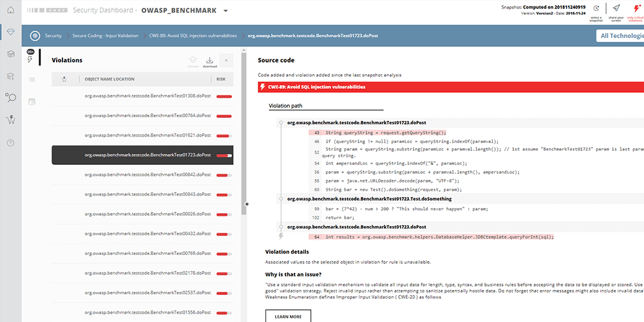Open the All Technologies filter dropdown
644x322 pixels.
click(x=620, y=35)
